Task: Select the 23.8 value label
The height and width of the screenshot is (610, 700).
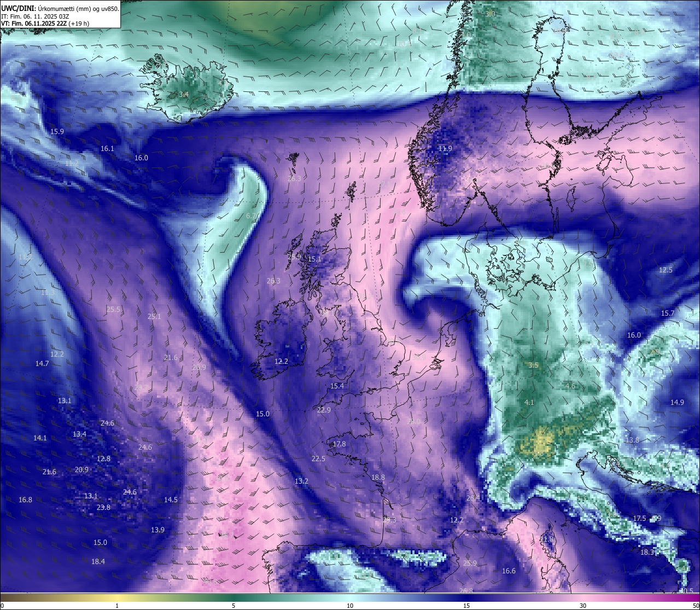Action: [103, 507]
